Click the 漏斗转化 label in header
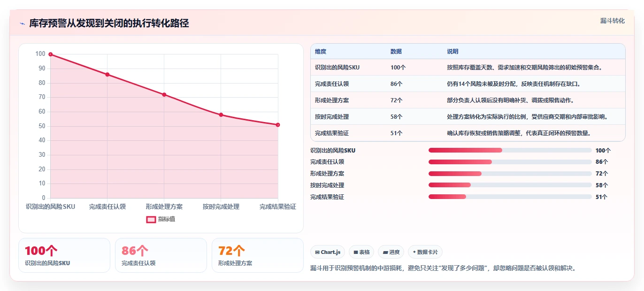 tap(612, 21)
